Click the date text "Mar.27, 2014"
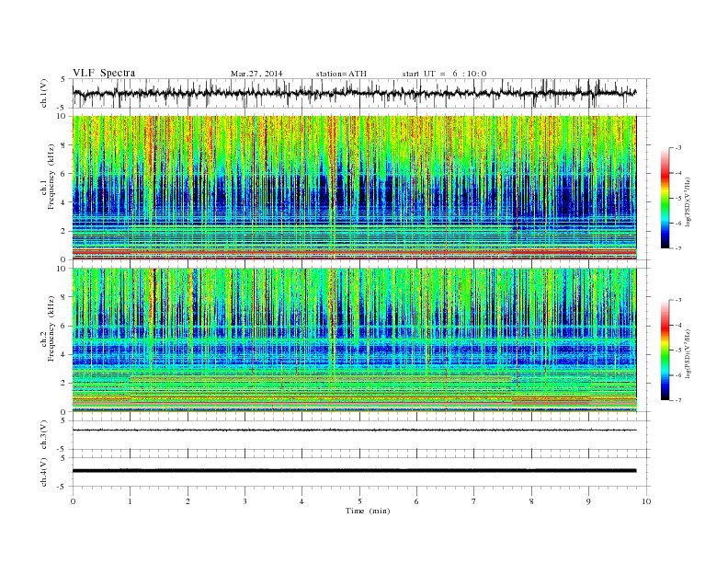The image size is (728, 563). pos(256,74)
